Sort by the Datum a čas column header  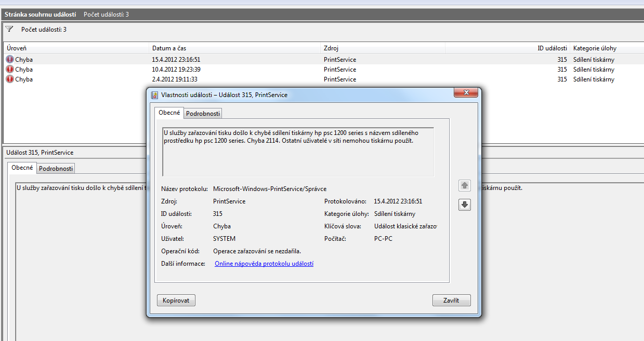click(x=235, y=48)
